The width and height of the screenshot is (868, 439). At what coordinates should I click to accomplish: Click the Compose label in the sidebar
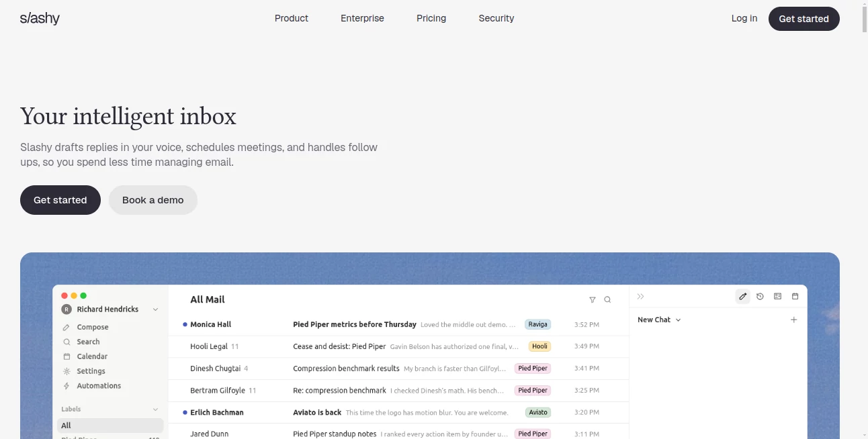(93, 328)
